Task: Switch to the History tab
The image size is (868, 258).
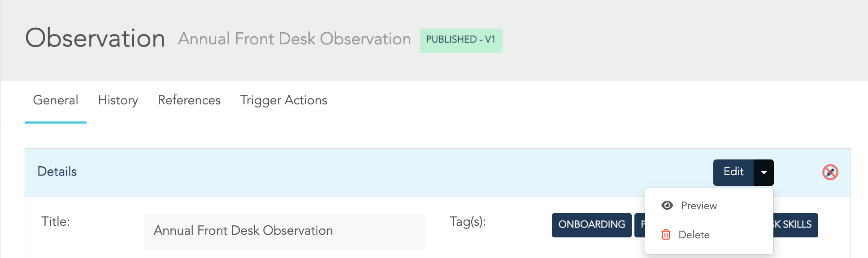Action: coord(117,100)
